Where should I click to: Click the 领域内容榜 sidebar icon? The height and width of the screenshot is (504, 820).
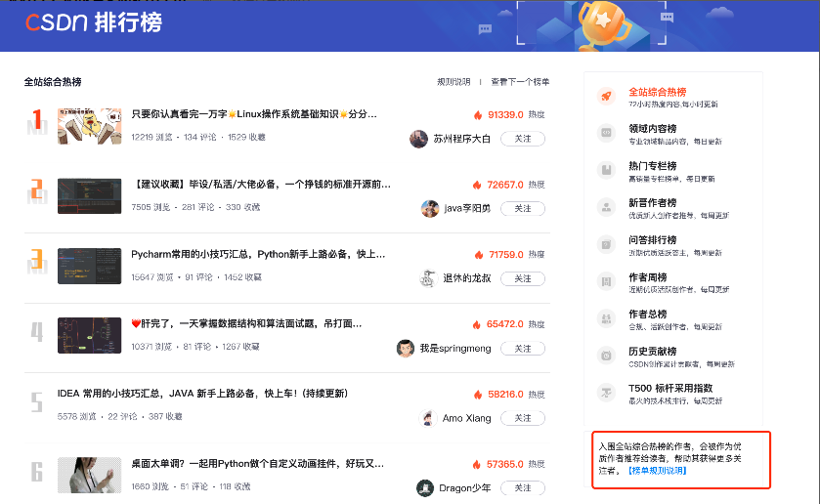[606, 133]
